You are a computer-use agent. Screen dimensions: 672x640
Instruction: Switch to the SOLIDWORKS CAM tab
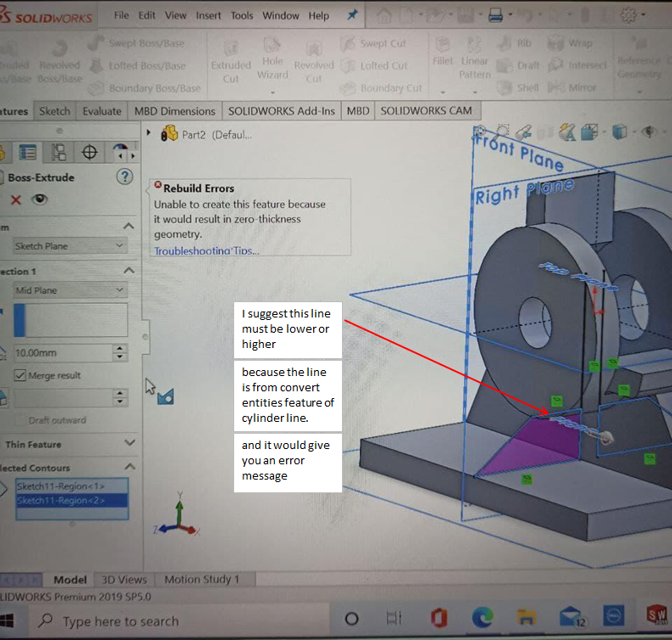[427, 110]
